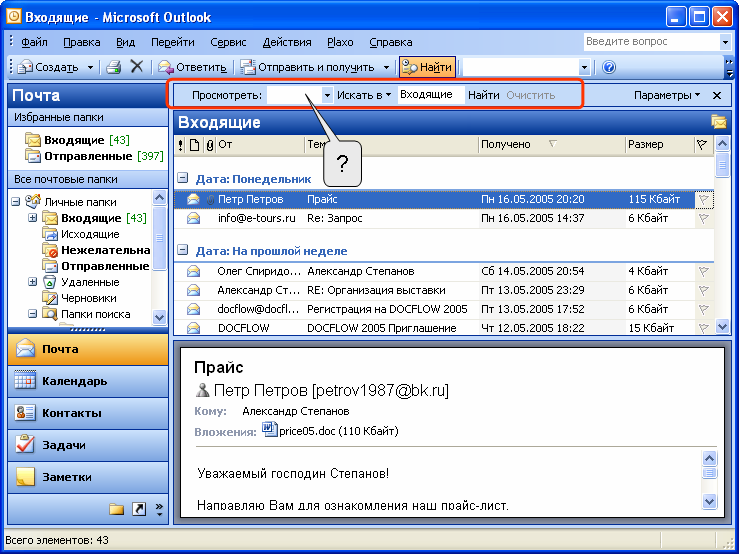Click the Получено column header

pyautogui.click(x=550, y=145)
